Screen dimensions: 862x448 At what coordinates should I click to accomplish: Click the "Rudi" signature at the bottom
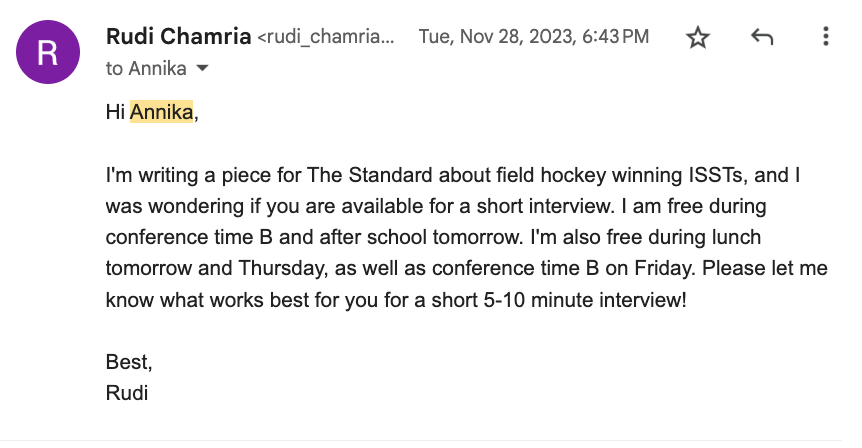click(127, 393)
